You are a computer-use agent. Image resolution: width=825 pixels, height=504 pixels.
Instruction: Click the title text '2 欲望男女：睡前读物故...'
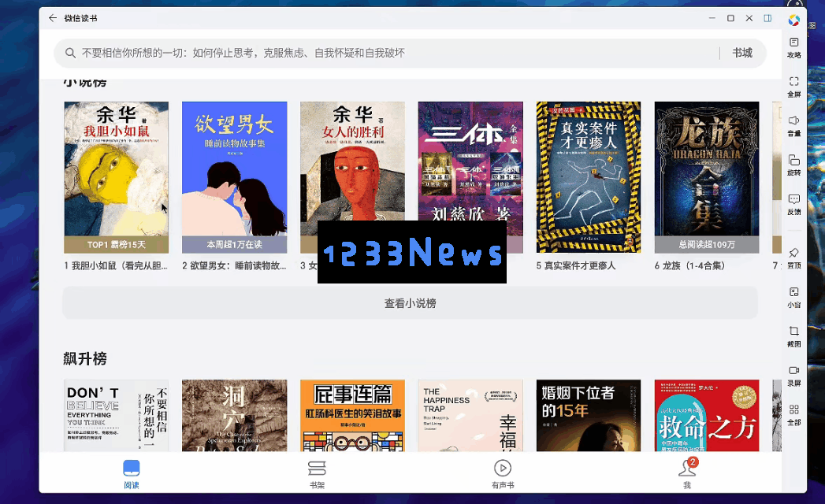234,265
